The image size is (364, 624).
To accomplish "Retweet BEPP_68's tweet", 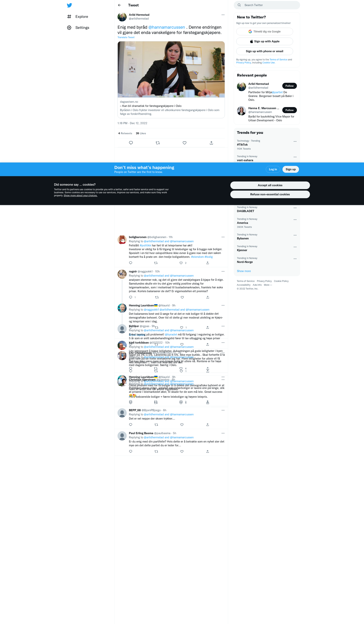I will (x=156, y=425).
